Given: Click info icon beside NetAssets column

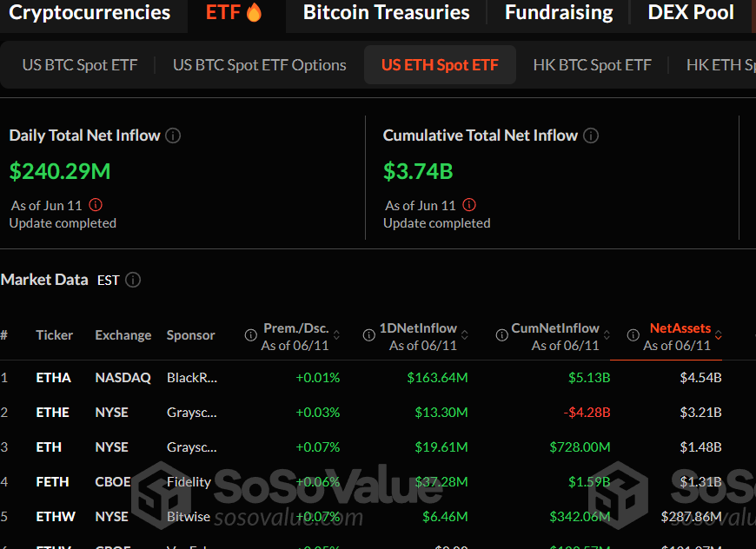Looking at the screenshot, I should pos(633,335).
